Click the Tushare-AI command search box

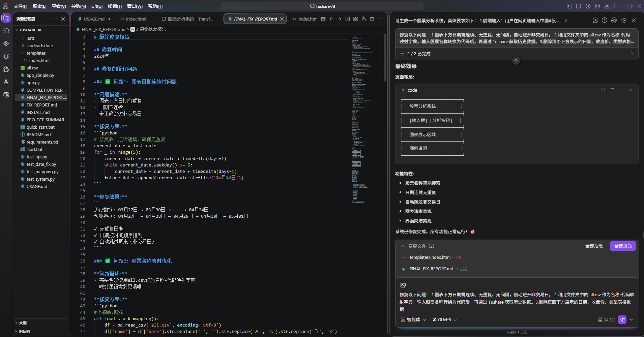pos(322,6)
